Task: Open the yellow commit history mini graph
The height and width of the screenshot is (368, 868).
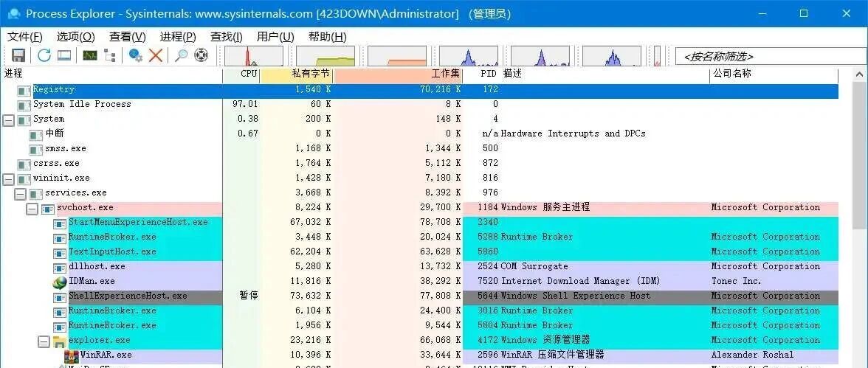Action: tap(325, 56)
